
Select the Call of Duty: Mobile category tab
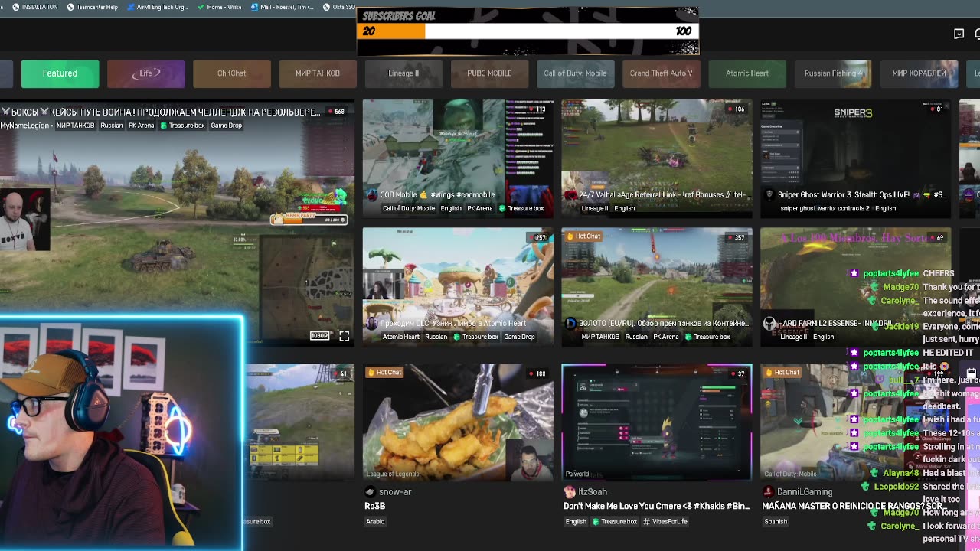[575, 73]
